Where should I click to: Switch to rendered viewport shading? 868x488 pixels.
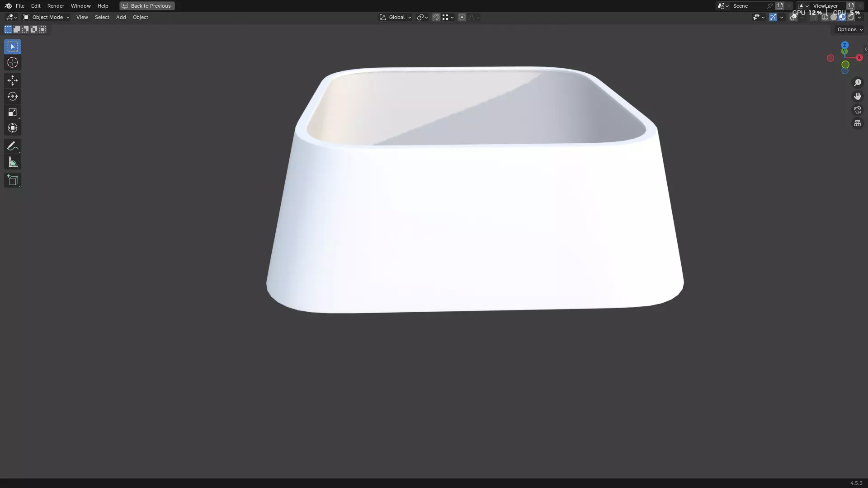851,17
